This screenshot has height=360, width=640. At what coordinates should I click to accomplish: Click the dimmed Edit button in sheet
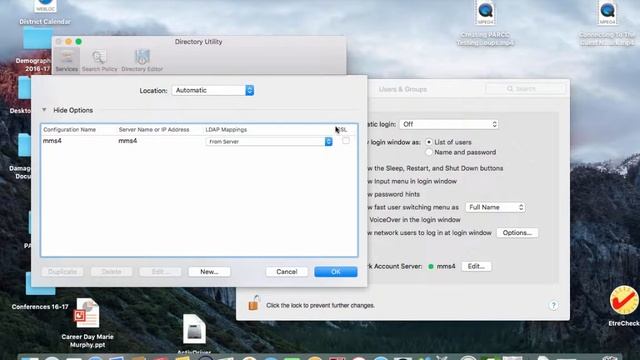[160, 271]
